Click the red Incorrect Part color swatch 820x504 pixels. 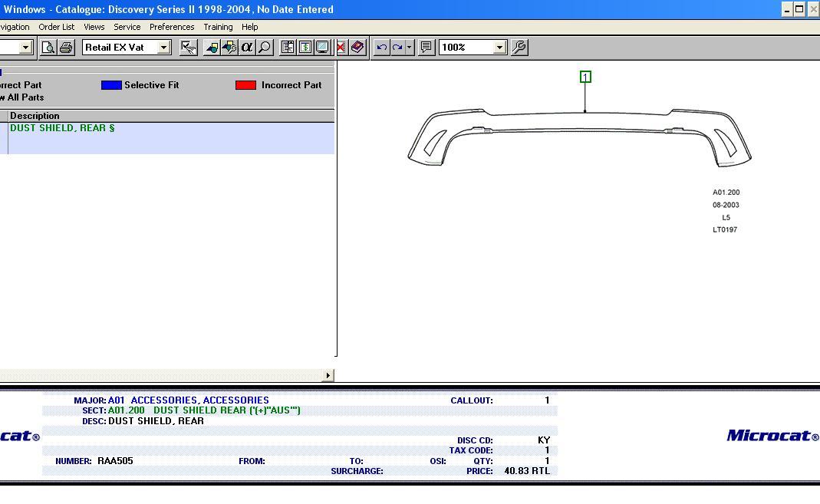pyautogui.click(x=245, y=85)
